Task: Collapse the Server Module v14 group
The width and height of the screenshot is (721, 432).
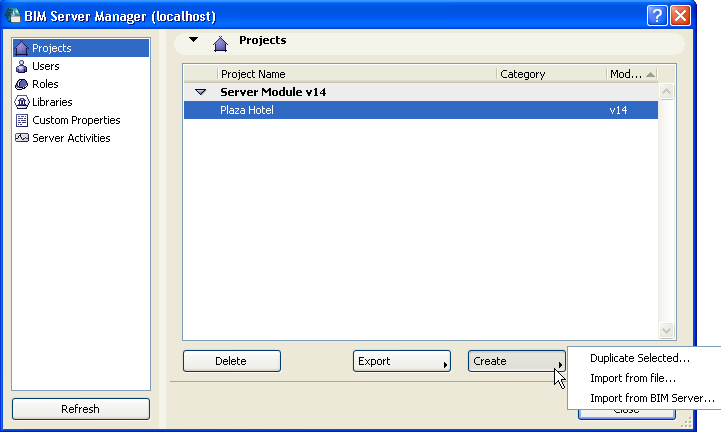Action: click(x=200, y=92)
